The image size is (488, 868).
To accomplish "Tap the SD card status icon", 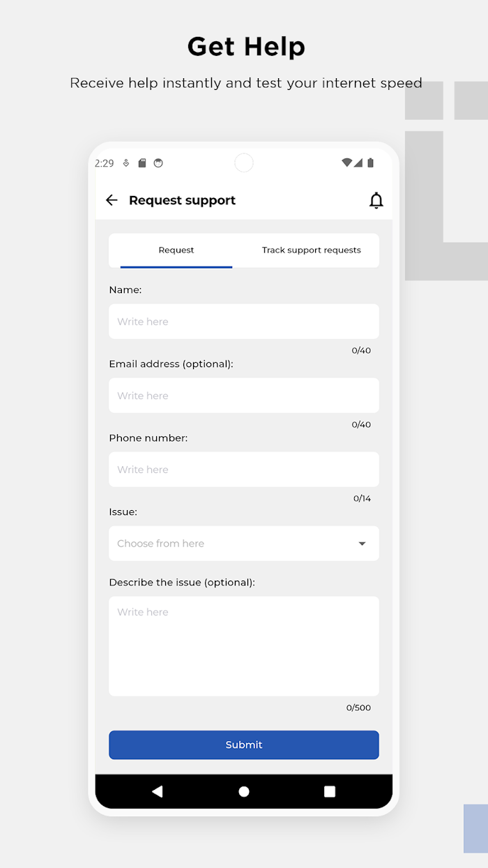I will click(142, 163).
